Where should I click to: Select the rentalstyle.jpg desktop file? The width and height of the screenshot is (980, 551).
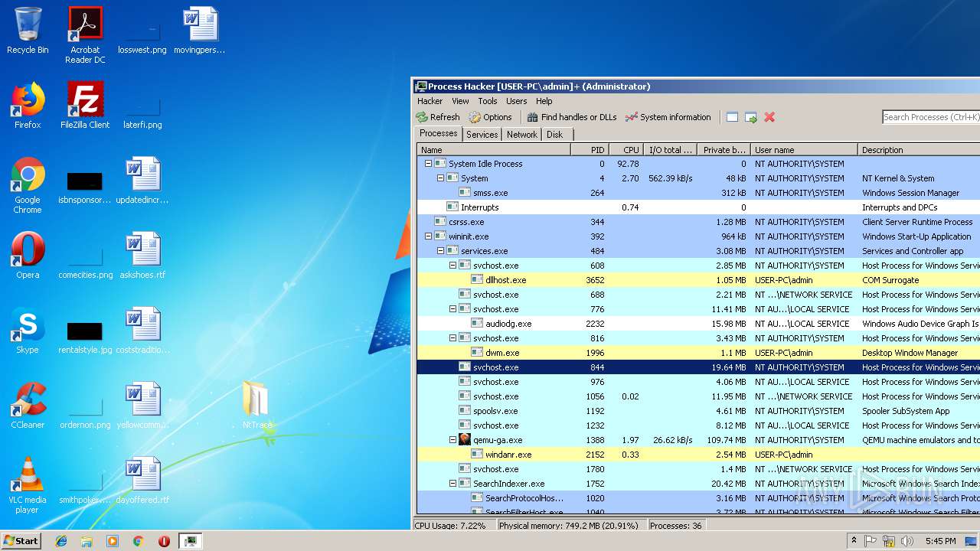(x=85, y=337)
